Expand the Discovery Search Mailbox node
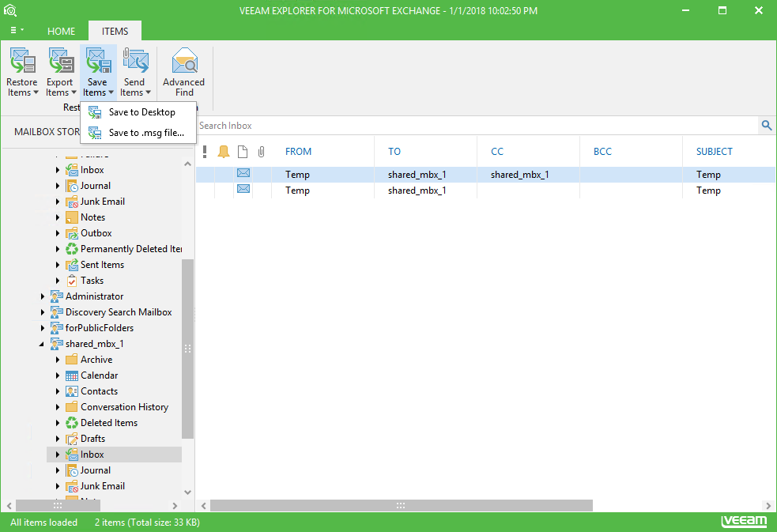 (43, 312)
